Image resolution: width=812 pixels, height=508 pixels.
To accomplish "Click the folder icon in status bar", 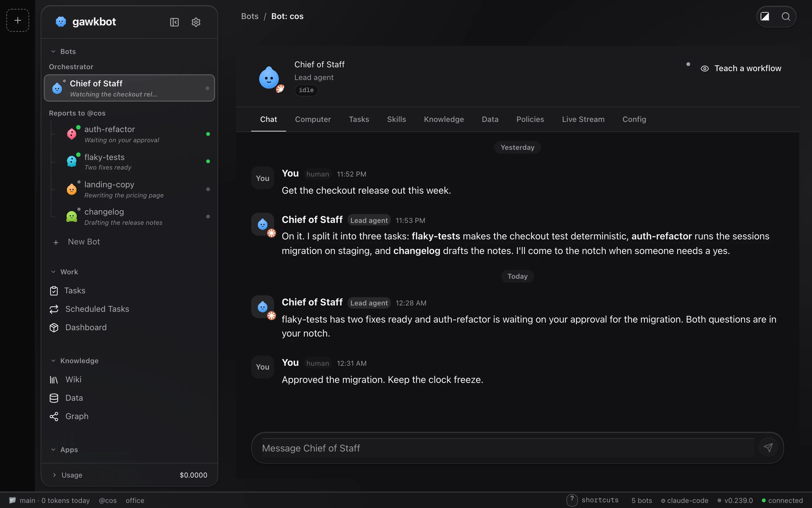I will tap(12, 500).
